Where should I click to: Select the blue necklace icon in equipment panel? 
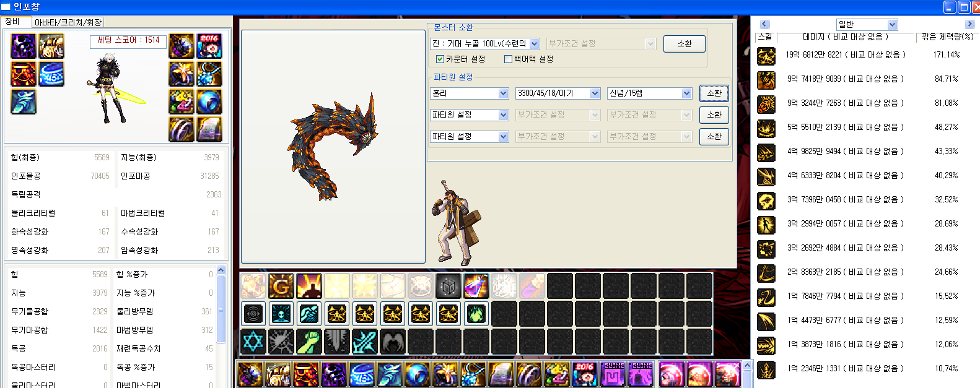click(x=209, y=74)
